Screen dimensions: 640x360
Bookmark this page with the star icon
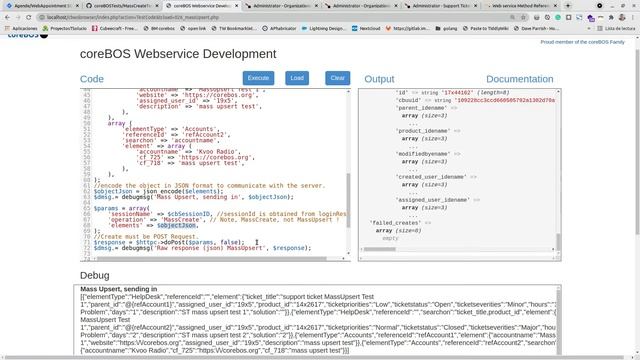[x=523, y=18]
